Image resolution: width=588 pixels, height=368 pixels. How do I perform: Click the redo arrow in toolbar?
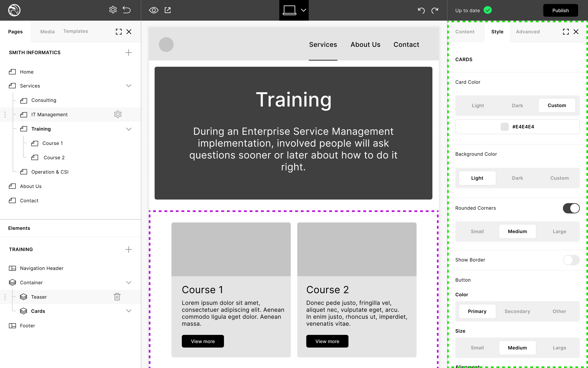435,10
